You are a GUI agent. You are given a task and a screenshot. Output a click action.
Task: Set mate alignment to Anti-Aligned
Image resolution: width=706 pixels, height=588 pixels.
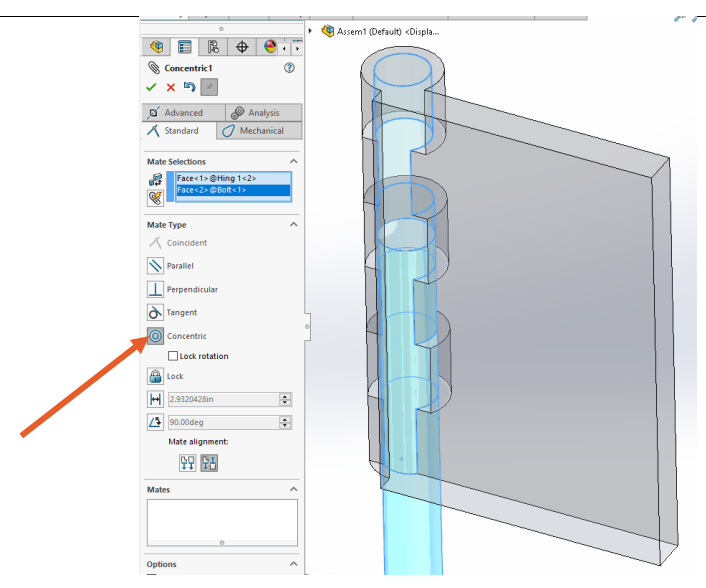[209, 463]
